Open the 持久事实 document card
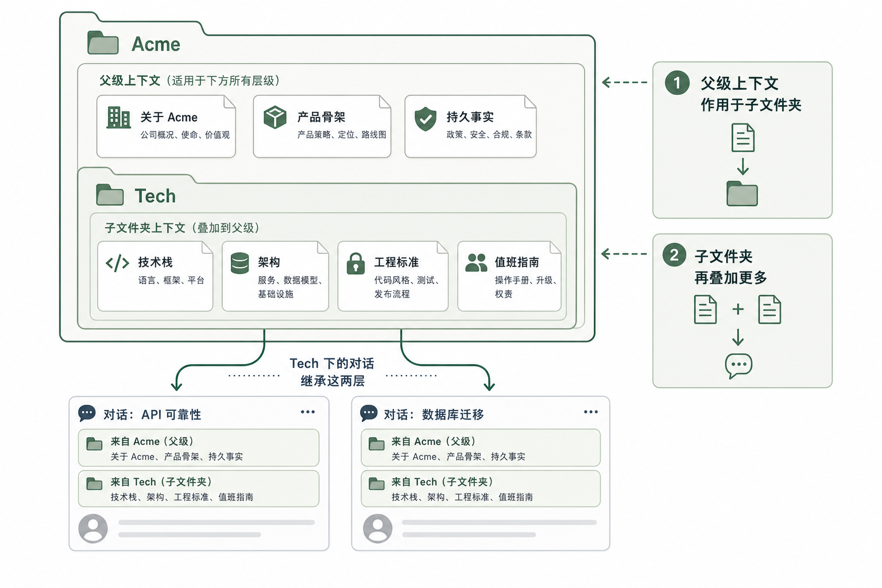 (470, 126)
